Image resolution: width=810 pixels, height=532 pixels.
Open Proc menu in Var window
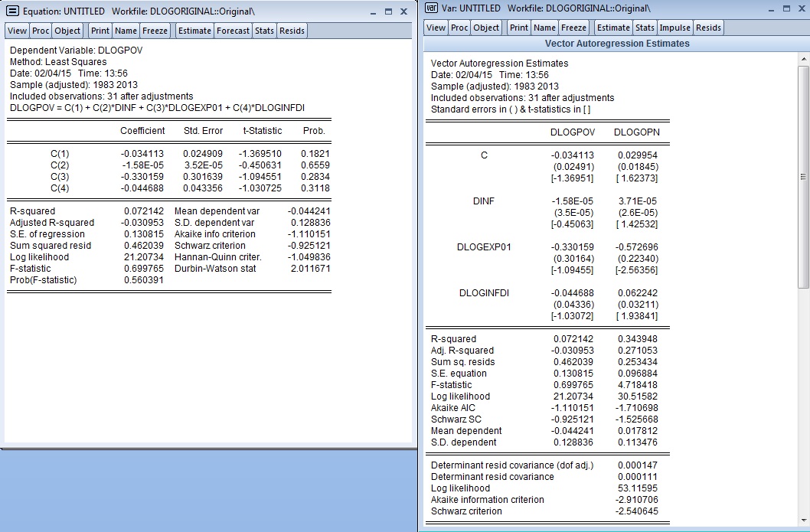pos(459,28)
